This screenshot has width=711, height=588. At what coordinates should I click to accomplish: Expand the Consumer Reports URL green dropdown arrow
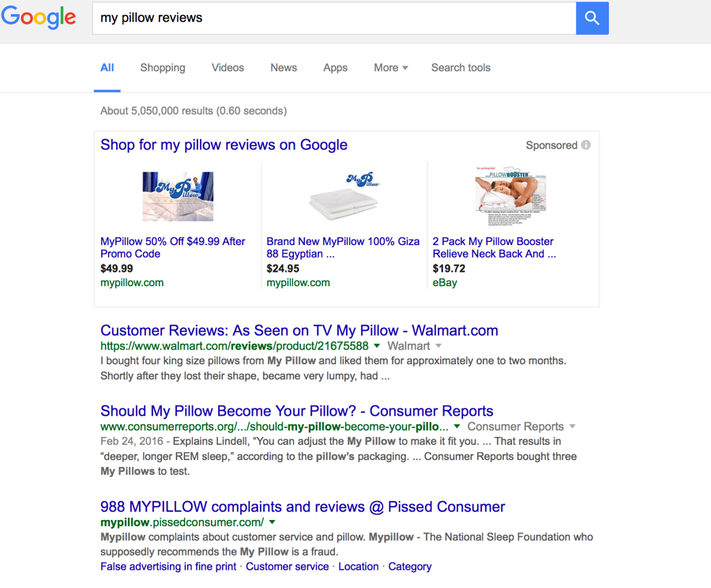457,427
